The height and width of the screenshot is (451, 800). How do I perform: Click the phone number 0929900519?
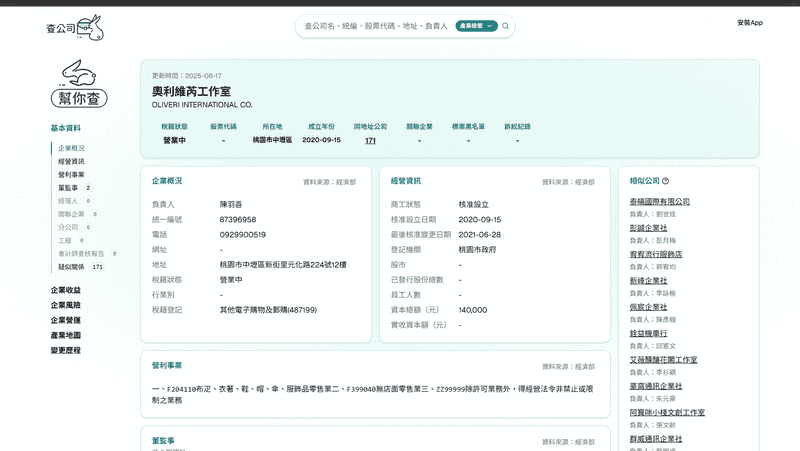[243, 235]
